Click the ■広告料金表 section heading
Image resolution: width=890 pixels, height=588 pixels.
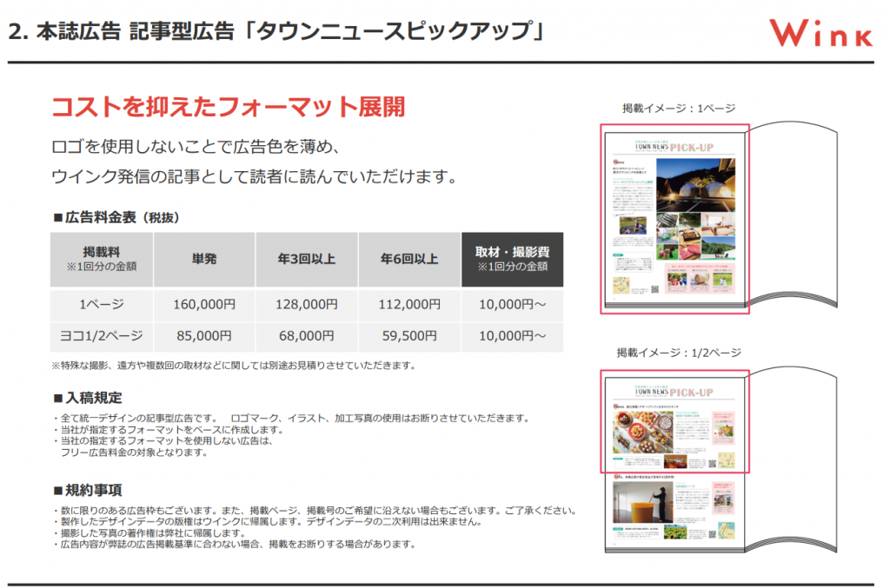click(116, 216)
